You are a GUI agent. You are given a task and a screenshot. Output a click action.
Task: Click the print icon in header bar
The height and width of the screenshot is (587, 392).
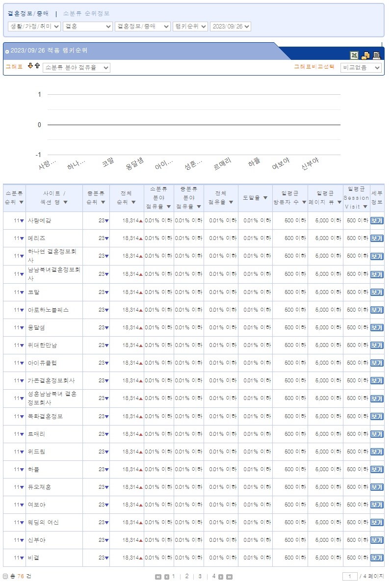(x=377, y=55)
